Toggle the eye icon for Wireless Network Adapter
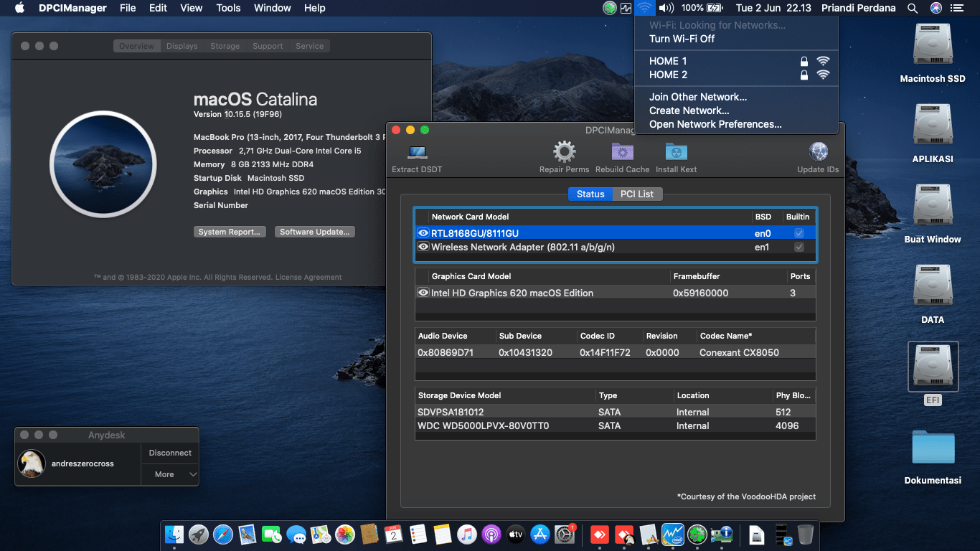The width and height of the screenshot is (980, 551). coord(423,247)
